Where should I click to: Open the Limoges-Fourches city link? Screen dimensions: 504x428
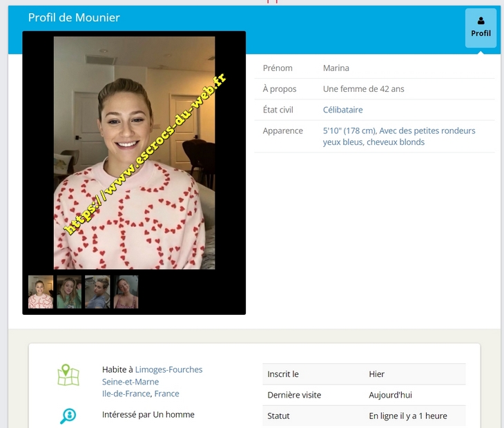click(168, 369)
